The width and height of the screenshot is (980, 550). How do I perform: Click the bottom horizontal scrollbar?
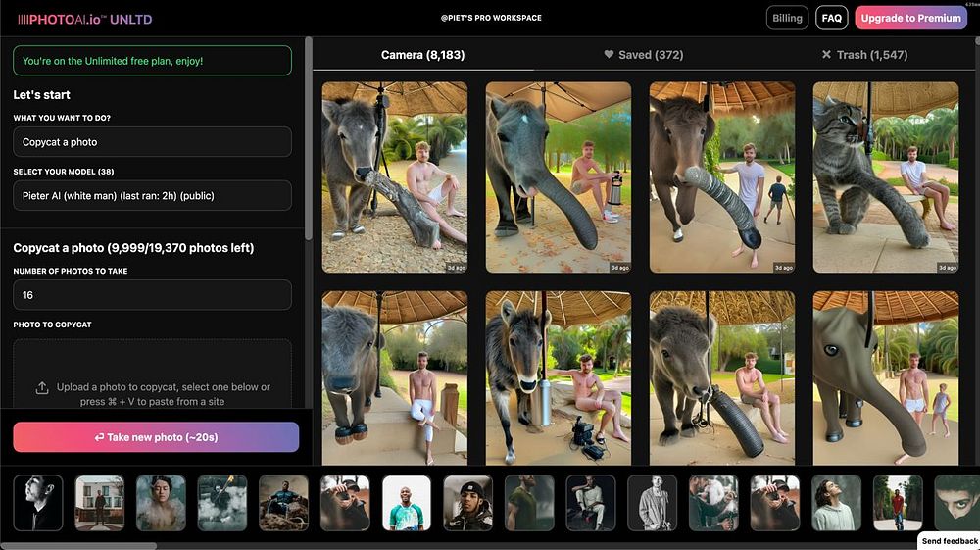coord(78,546)
